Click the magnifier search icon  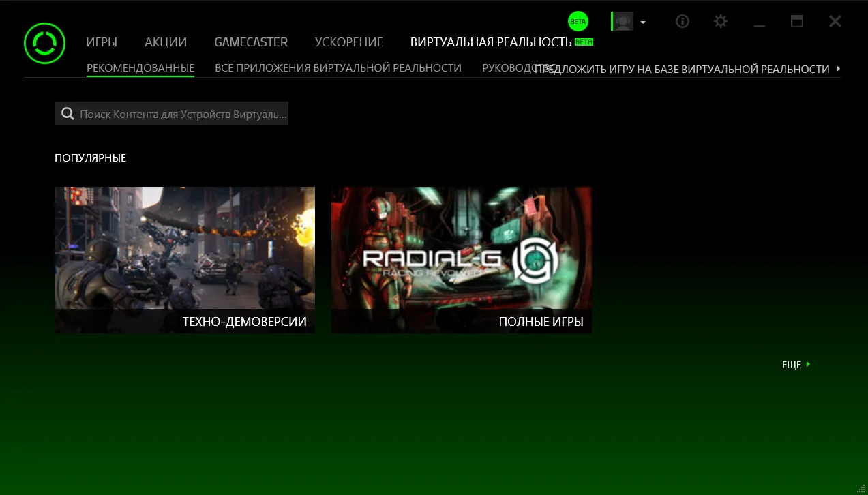point(68,114)
